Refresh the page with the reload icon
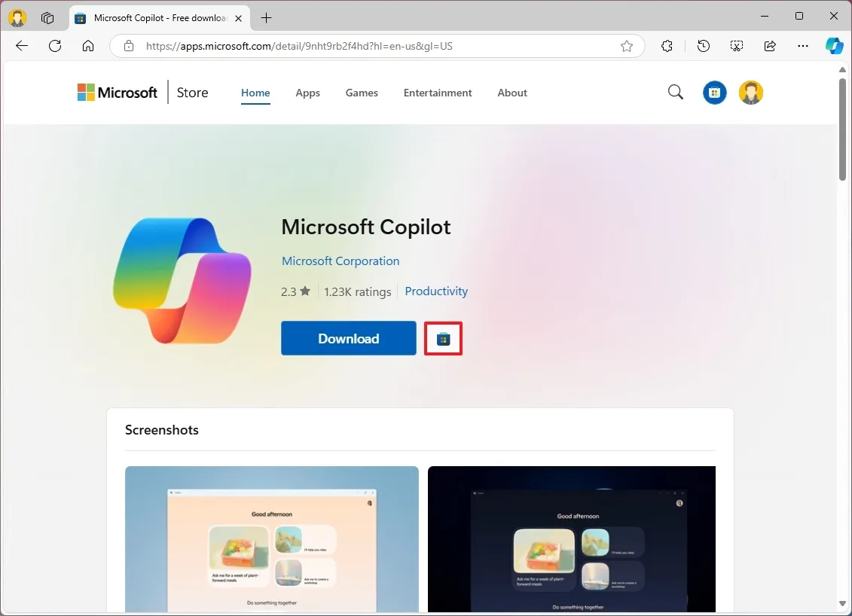 55,46
